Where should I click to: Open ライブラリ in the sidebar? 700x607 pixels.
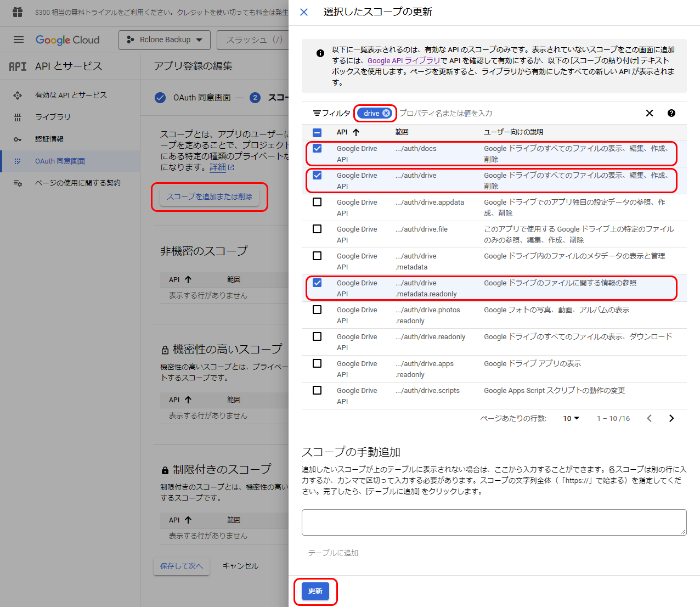tap(53, 117)
